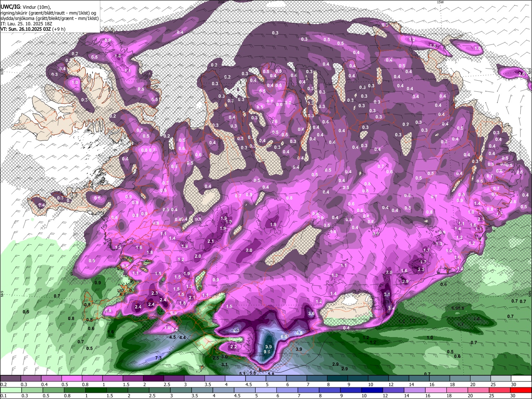The width and height of the screenshot is (532, 399).
Task: Click the '4.4' rain value on the map
Action: (x=182, y=337)
